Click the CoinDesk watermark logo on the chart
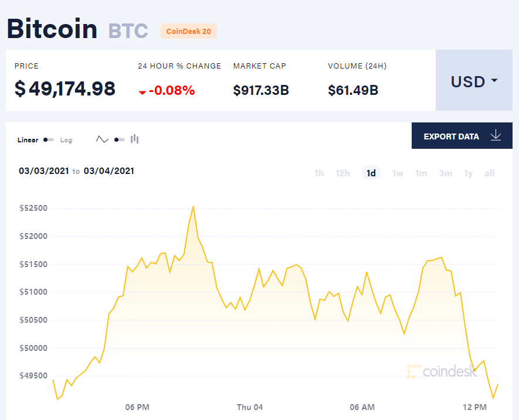 tap(442, 371)
